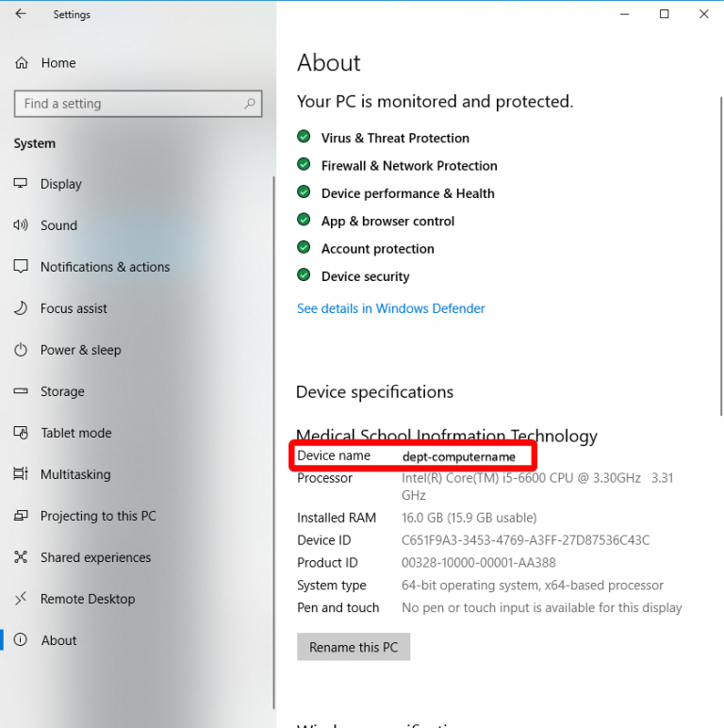This screenshot has height=728, width=724.
Task: Click the Storage drive icon
Action: coord(21,391)
